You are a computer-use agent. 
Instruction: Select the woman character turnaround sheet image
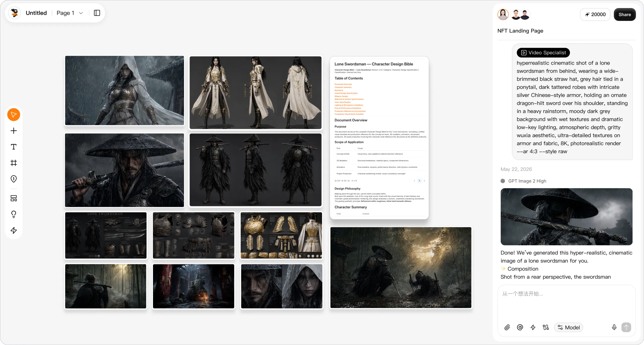tap(255, 93)
